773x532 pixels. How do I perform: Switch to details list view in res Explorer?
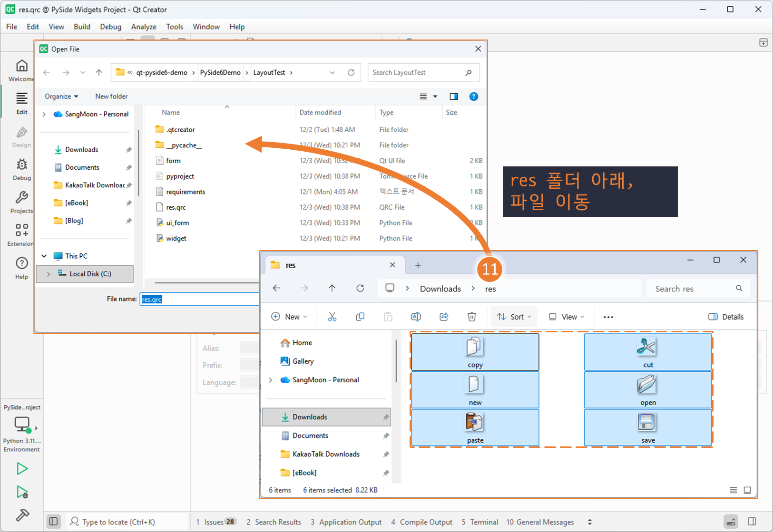(734, 490)
